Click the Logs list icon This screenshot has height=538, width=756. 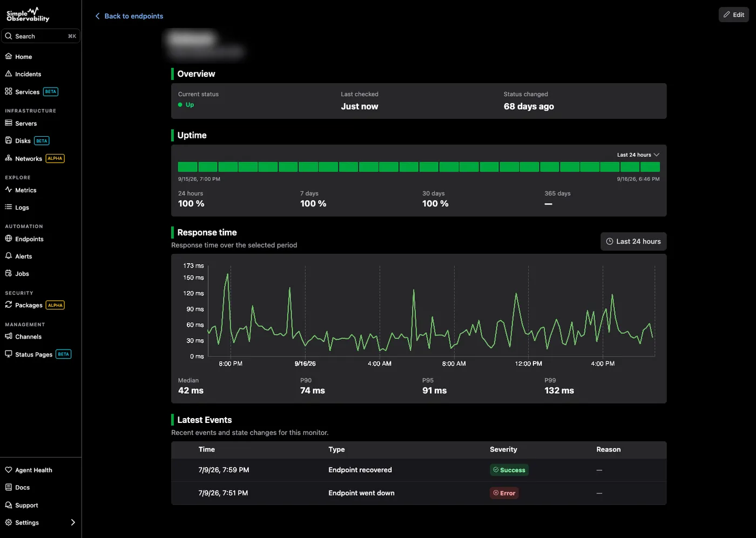9,207
